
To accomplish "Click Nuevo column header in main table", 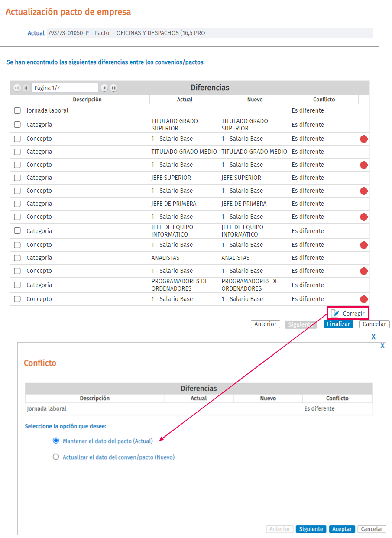I will click(255, 100).
